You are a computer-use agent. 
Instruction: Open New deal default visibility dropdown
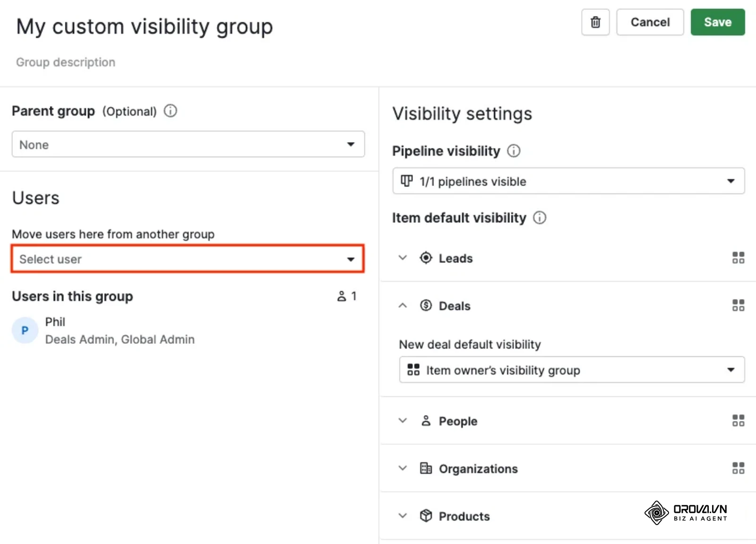pyautogui.click(x=572, y=370)
